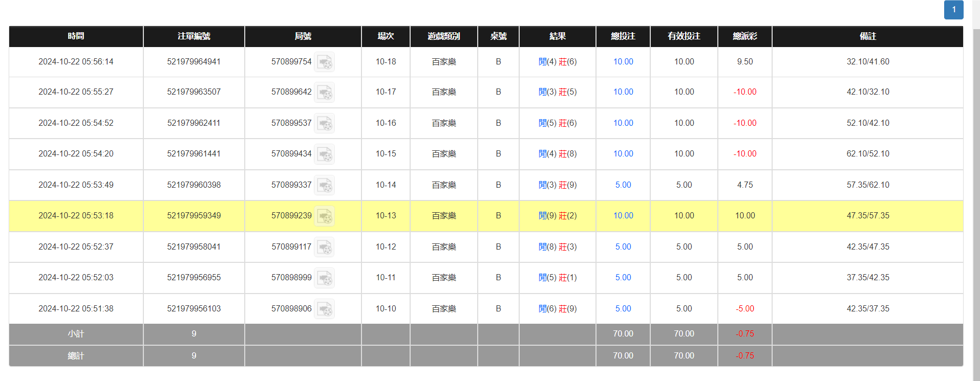Click the 注單編號 column header
The image size is (980, 381).
(194, 36)
